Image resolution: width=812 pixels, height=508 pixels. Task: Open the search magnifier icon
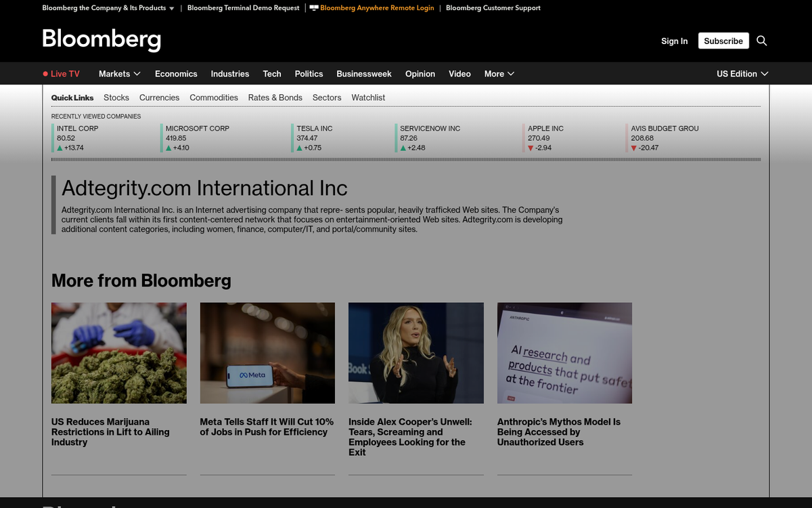[761, 41]
